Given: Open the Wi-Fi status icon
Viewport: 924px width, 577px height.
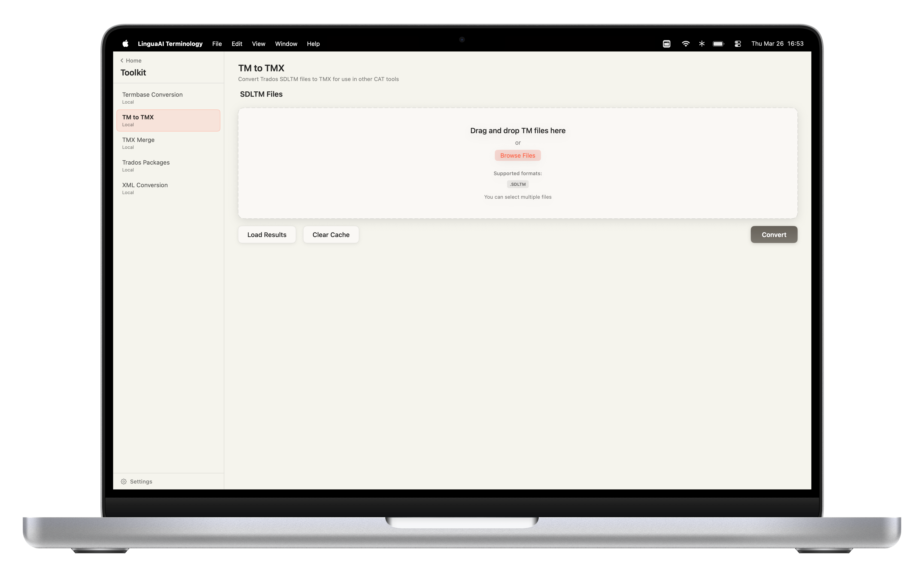Looking at the screenshot, I should [685, 43].
